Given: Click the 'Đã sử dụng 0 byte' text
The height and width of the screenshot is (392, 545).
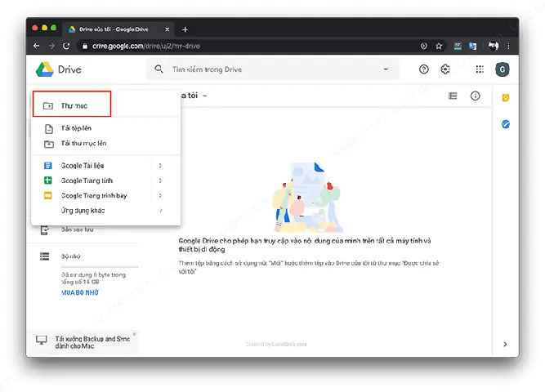Looking at the screenshot, I should 93,278.
